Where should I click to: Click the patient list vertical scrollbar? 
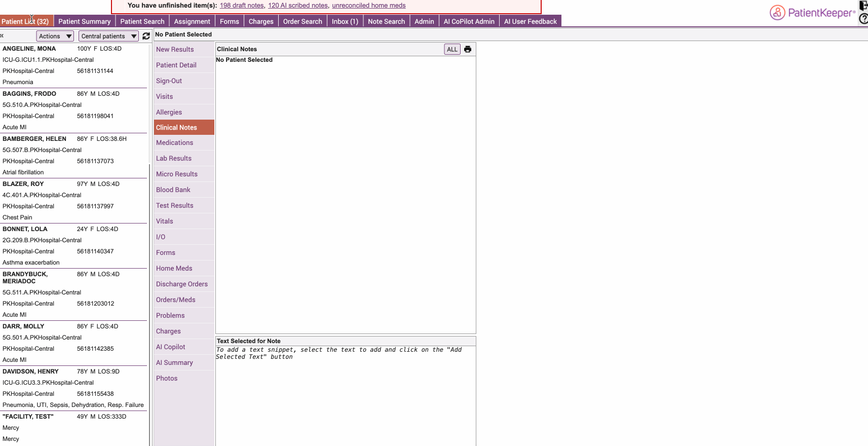click(x=149, y=253)
